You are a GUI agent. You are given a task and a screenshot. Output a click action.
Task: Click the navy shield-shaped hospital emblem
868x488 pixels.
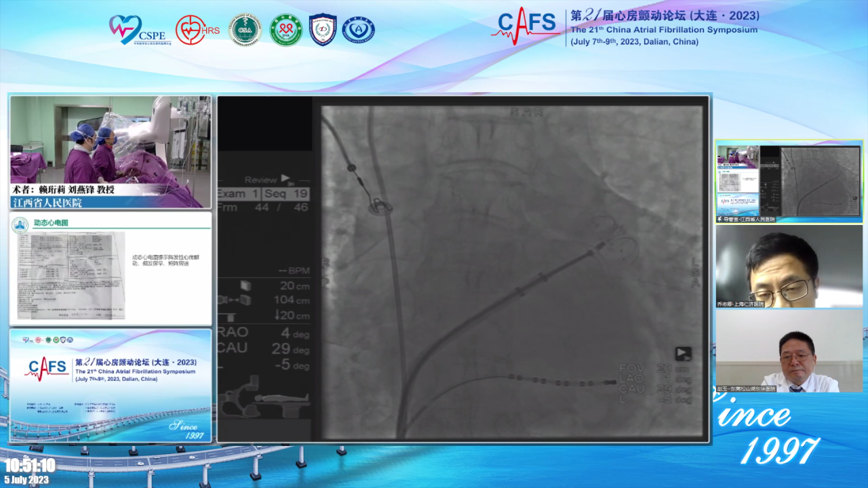pyautogui.click(x=323, y=30)
